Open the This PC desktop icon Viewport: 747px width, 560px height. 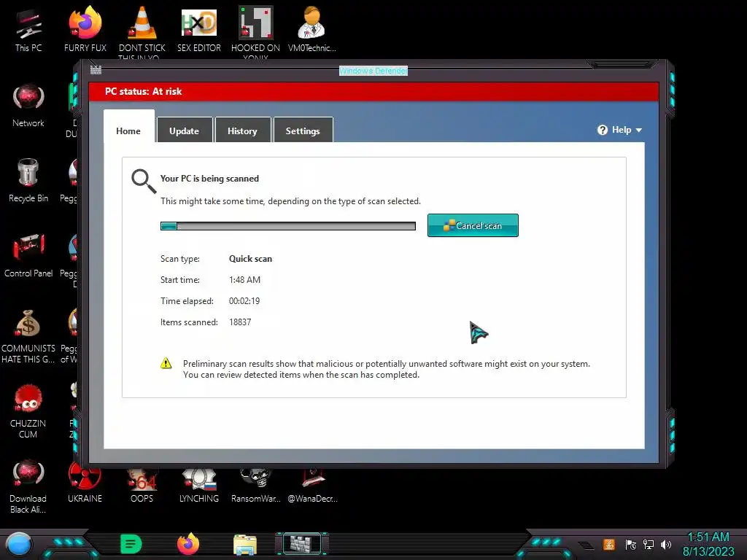[28, 28]
